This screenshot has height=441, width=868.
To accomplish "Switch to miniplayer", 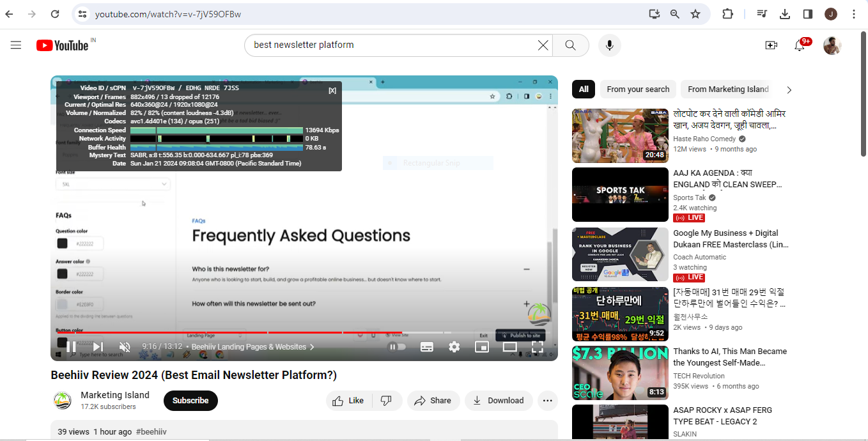I will click(482, 346).
